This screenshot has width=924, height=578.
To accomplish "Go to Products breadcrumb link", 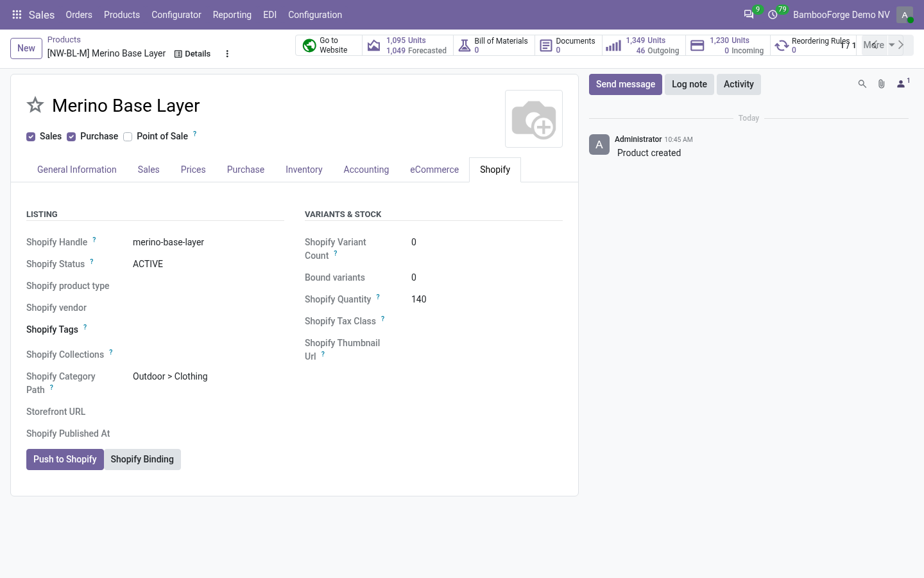I will pyautogui.click(x=64, y=40).
